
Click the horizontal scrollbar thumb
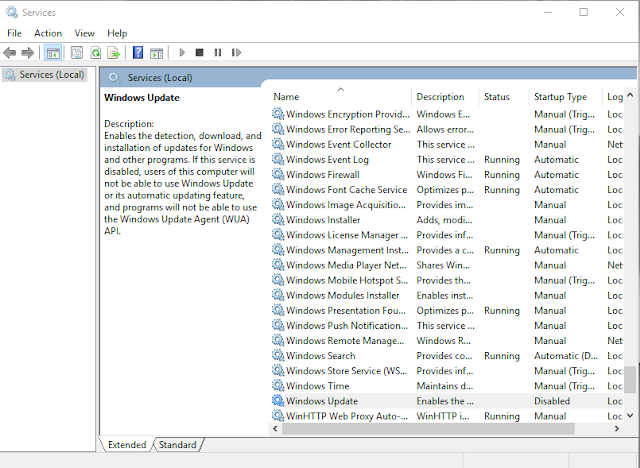[428, 428]
